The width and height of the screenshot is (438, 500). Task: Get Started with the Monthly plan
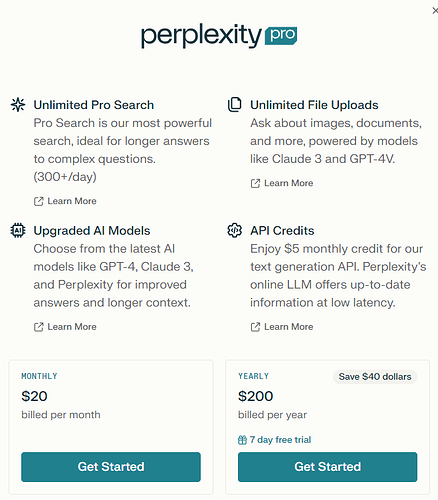[x=111, y=467]
